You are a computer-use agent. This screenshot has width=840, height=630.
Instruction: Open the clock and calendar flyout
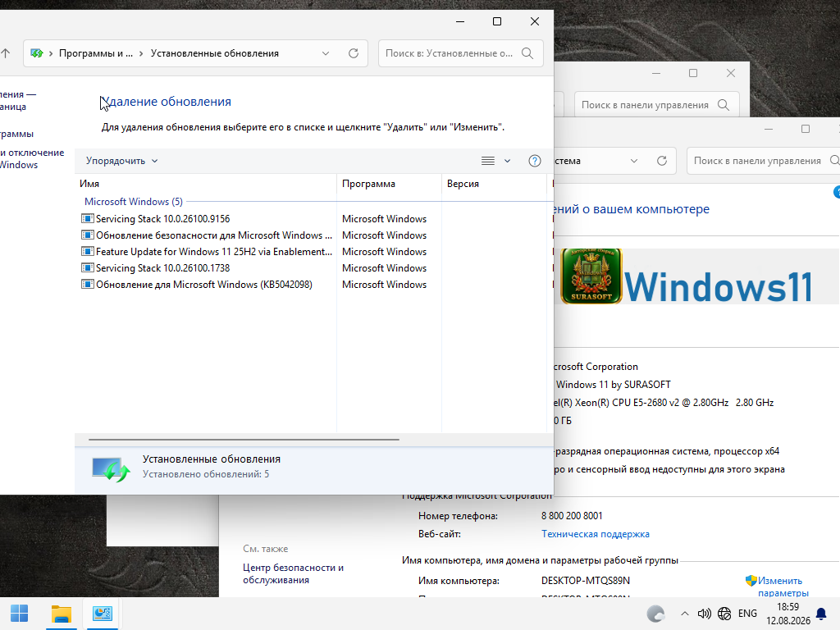[x=788, y=614]
